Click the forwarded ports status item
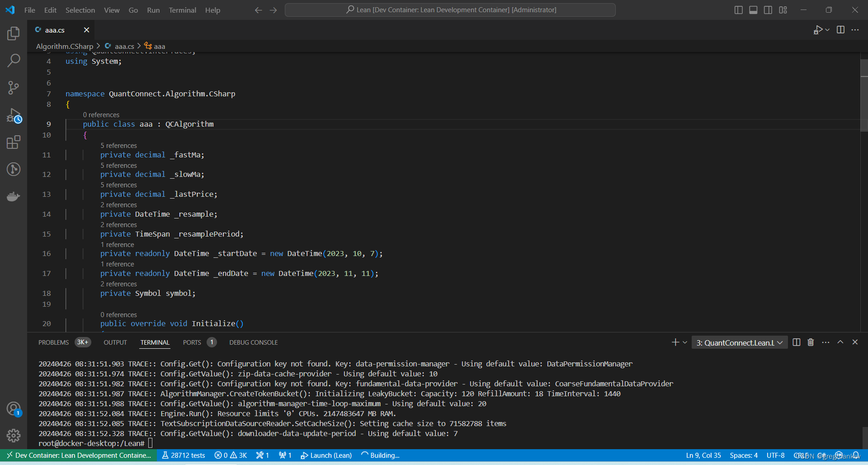 click(285, 456)
